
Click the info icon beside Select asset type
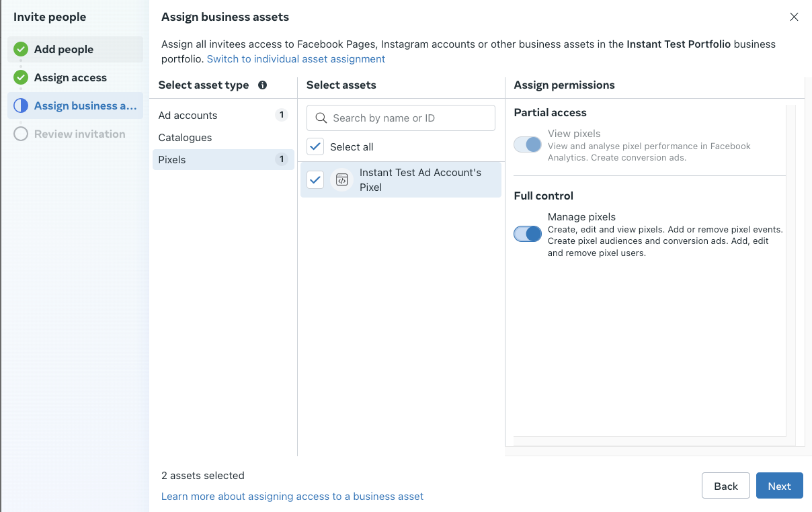[x=262, y=85]
